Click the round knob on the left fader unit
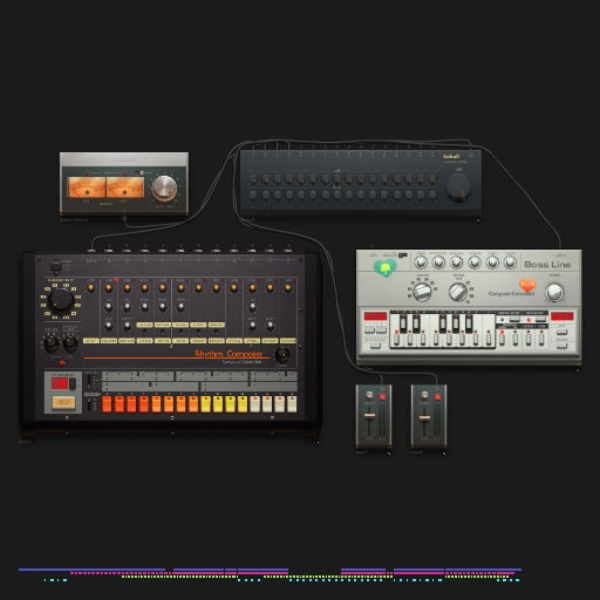Viewport: 600px width, 600px height. tap(369, 395)
